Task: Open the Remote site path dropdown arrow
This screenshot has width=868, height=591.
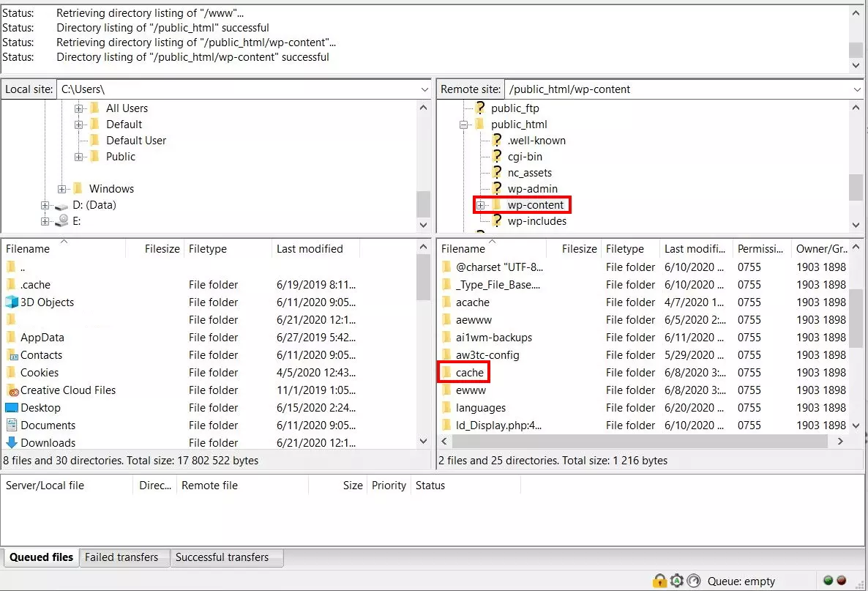Action: click(857, 89)
